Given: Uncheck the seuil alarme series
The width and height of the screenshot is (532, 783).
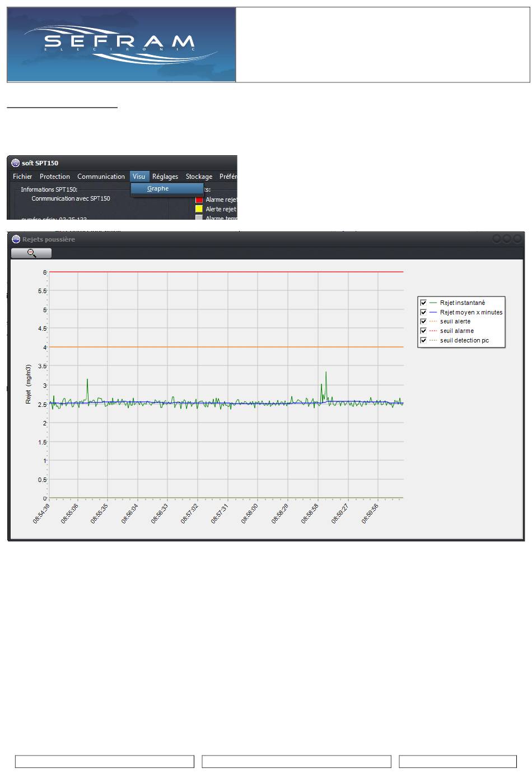Looking at the screenshot, I should (423, 331).
